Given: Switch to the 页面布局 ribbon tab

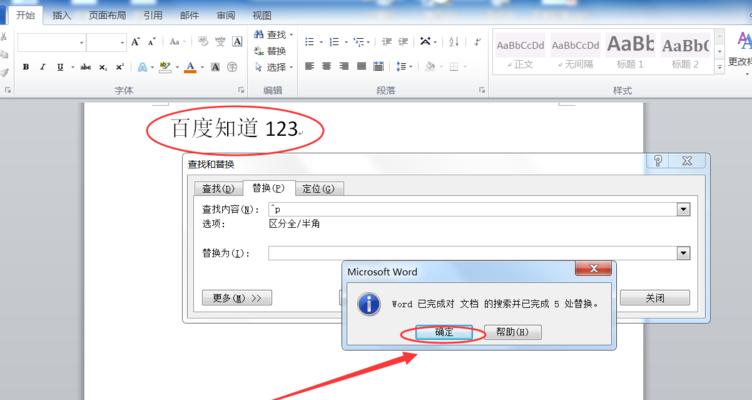Looking at the screenshot, I should [x=107, y=15].
